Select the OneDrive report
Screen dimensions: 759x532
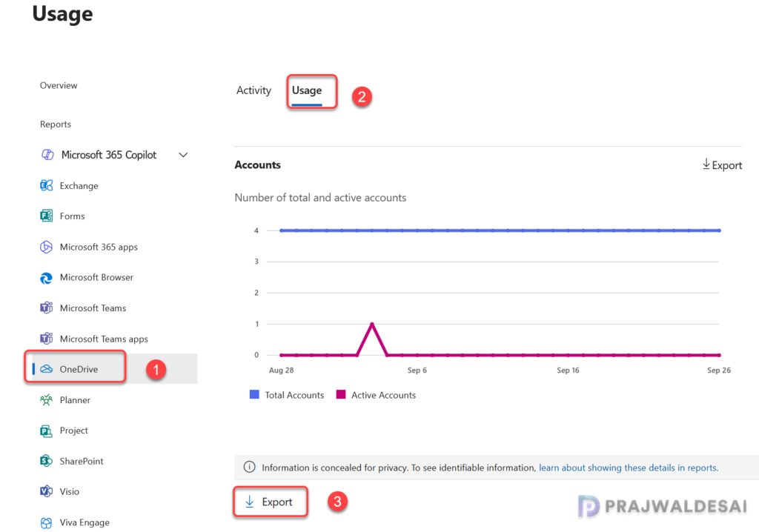pos(79,369)
